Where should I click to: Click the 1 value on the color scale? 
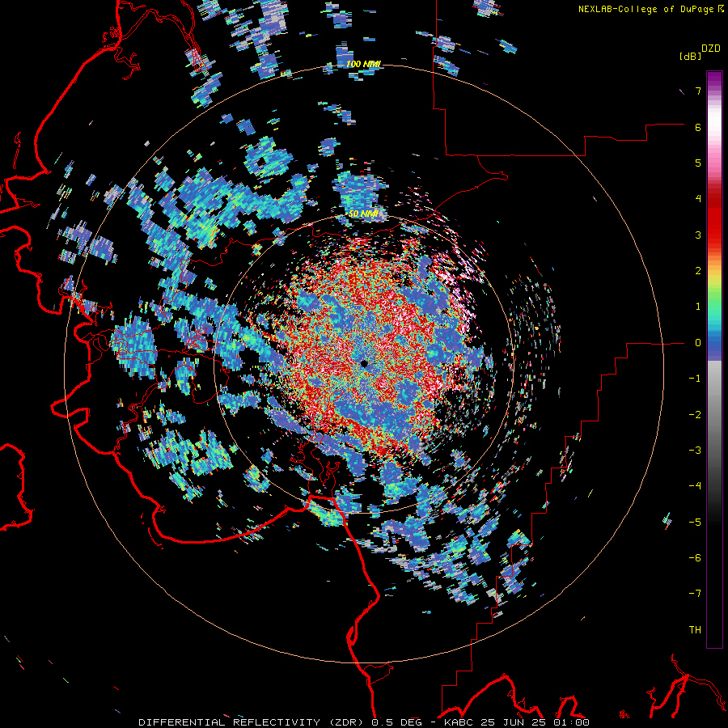pos(698,307)
